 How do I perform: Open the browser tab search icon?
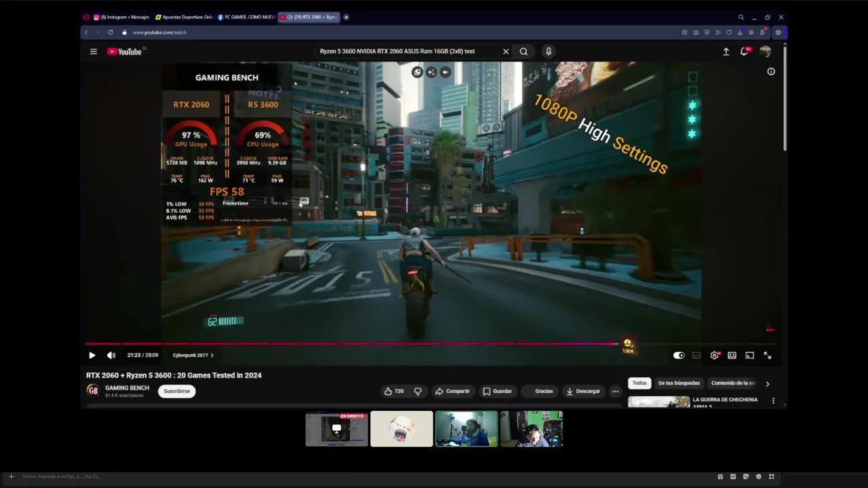coord(741,17)
